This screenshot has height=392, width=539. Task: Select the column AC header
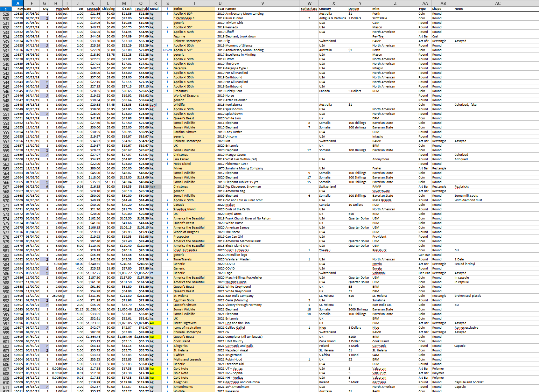[498, 3]
